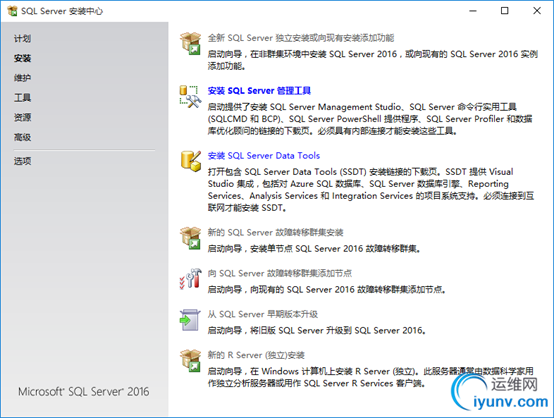Maximize the installation center window
Viewport: 554px width, 418px height.
pos(505,11)
